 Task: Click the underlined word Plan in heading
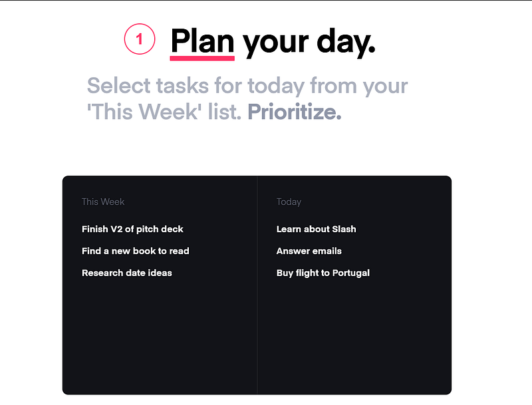(x=202, y=41)
